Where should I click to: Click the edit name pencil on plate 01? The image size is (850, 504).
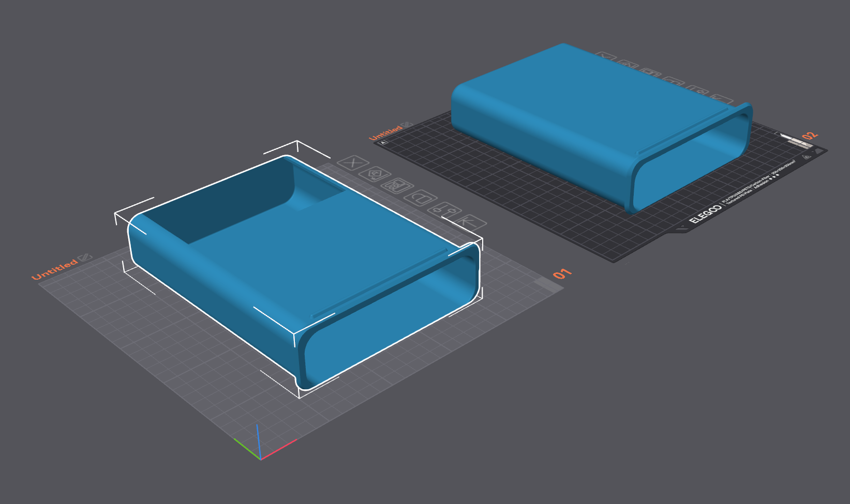(85, 257)
